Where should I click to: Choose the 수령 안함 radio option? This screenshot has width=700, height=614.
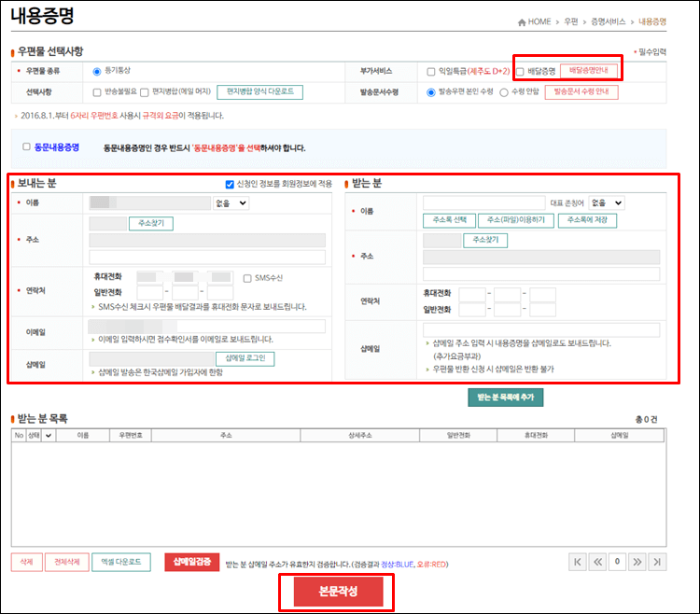(504, 92)
